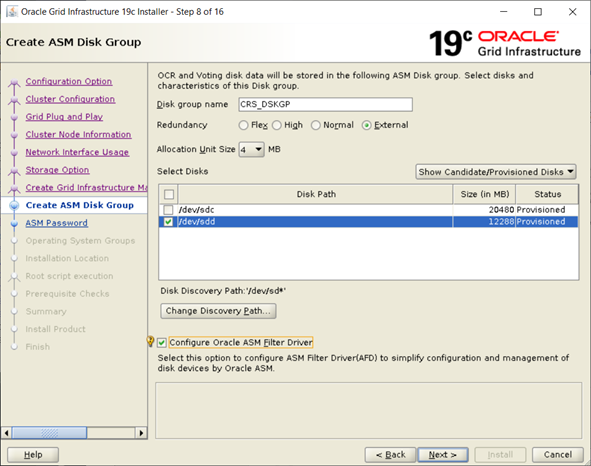Image resolution: width=591 pixels, height=466 pixels.
Task: Open Show Candidate/Provisioned Disks dropdown
Action: tap(496, 172)
